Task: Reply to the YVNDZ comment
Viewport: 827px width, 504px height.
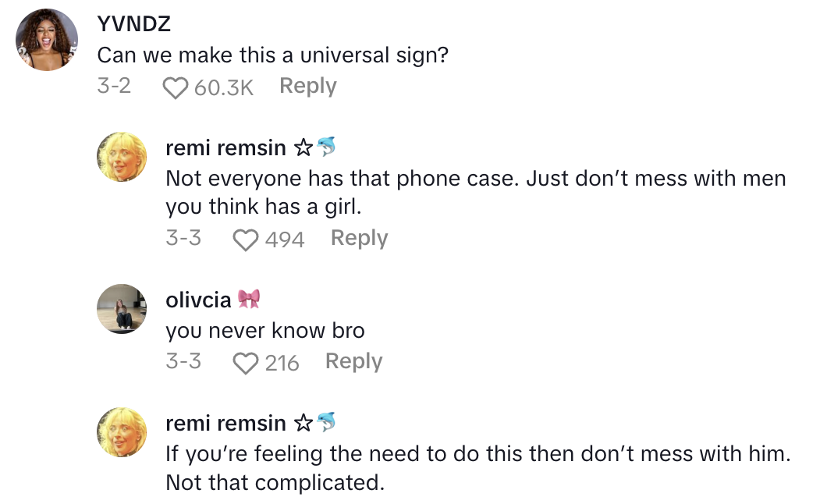Action: [x=307, y=86]
